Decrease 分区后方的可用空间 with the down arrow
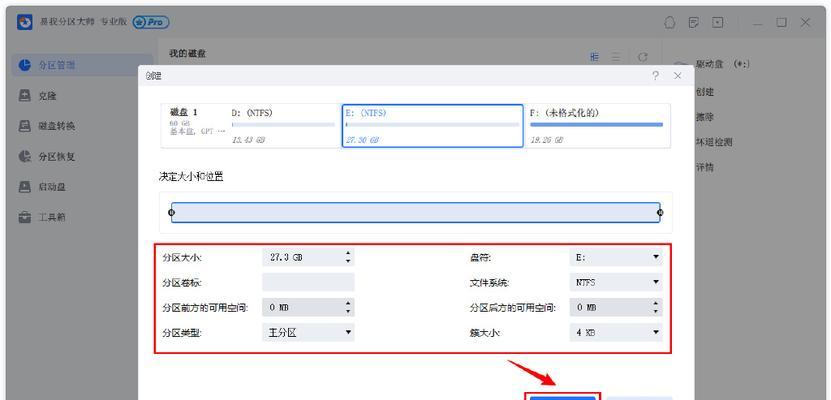 pyautogui.click(x=656, y=311)
